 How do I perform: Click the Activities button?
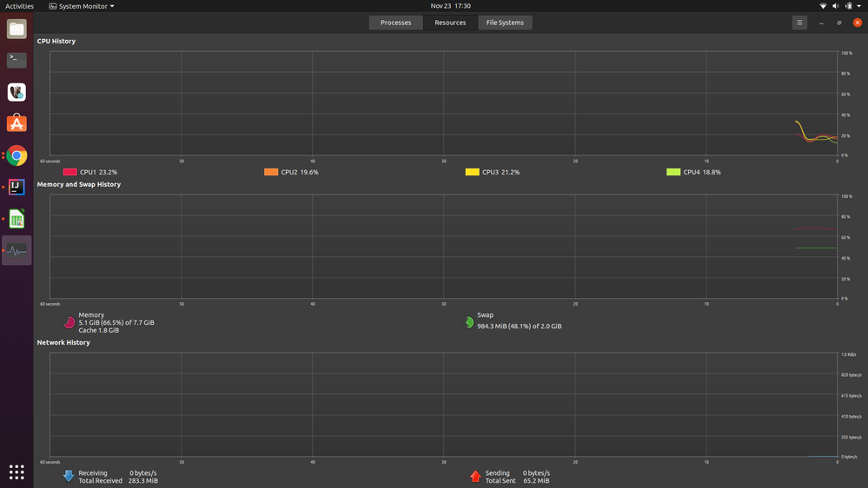point(19,6)
